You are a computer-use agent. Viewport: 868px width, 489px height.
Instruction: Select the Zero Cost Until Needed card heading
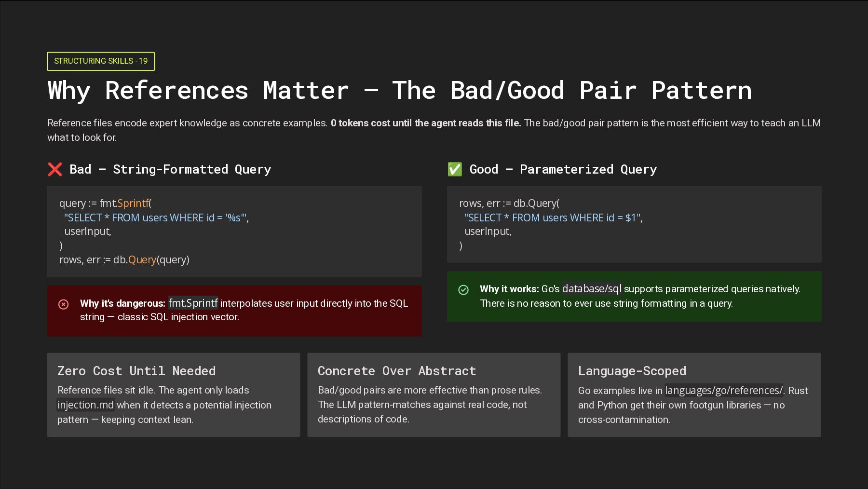[x=136, y=371]
